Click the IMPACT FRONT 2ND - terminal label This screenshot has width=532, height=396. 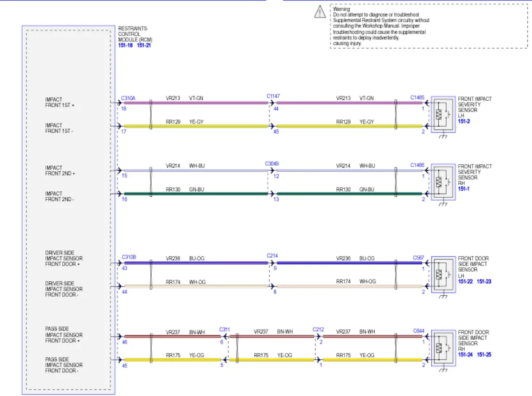(x=59, y=196)
